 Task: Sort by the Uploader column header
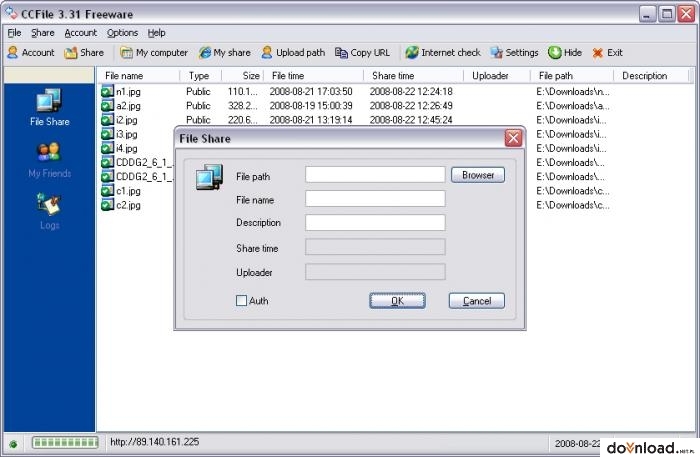click(x=497, y=76)
